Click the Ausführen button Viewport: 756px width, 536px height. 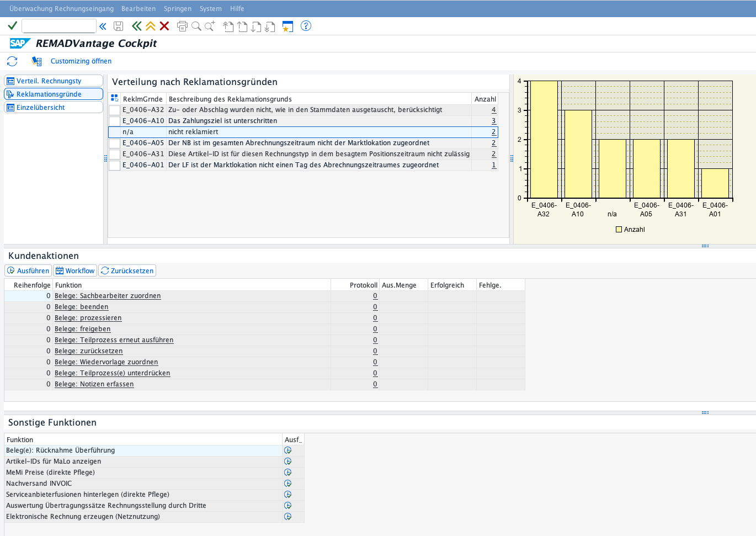point(28,271)
